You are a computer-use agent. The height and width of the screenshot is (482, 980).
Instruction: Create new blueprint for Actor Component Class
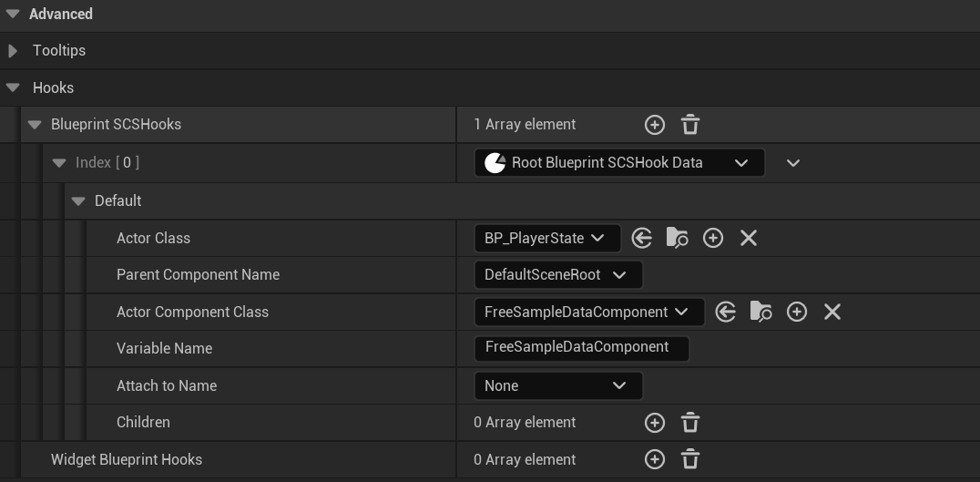(797, 312)
